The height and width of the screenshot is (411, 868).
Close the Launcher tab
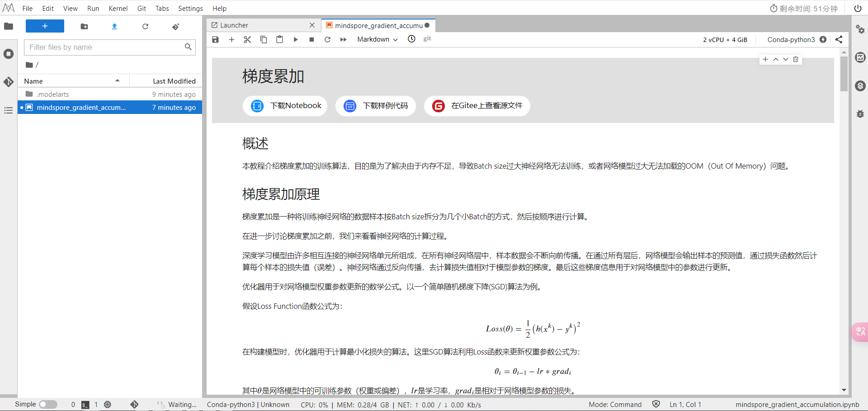pos(312,25)
